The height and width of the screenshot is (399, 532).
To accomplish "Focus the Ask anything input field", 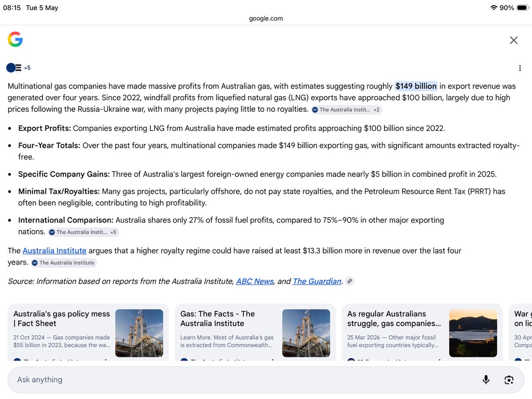I will tap(266, 379).
